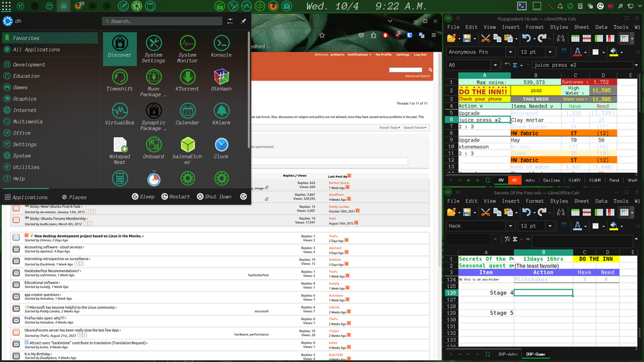Expand the Forum Tools dropdown
The height and width of the screenshot is (362, 644).
tap(390, 128)
